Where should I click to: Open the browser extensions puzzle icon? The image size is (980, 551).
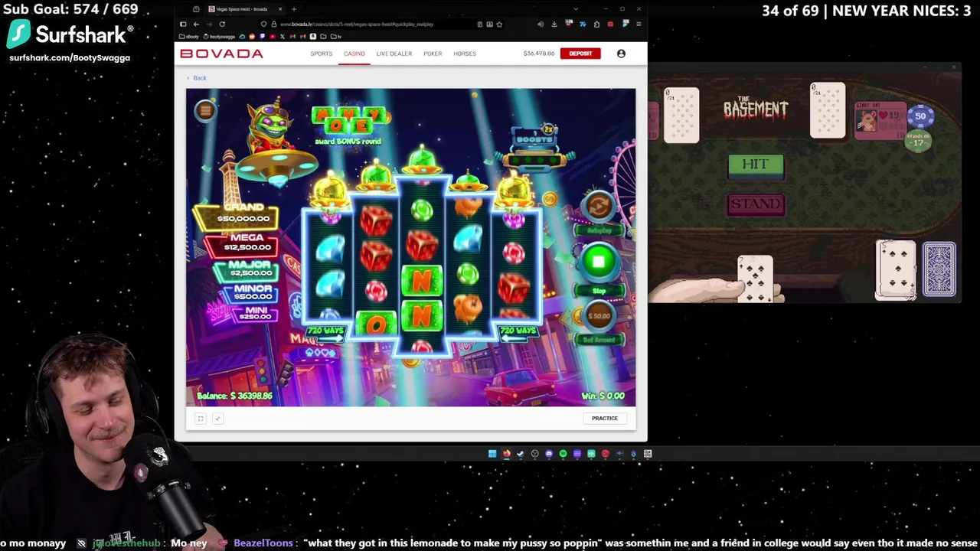596,24
